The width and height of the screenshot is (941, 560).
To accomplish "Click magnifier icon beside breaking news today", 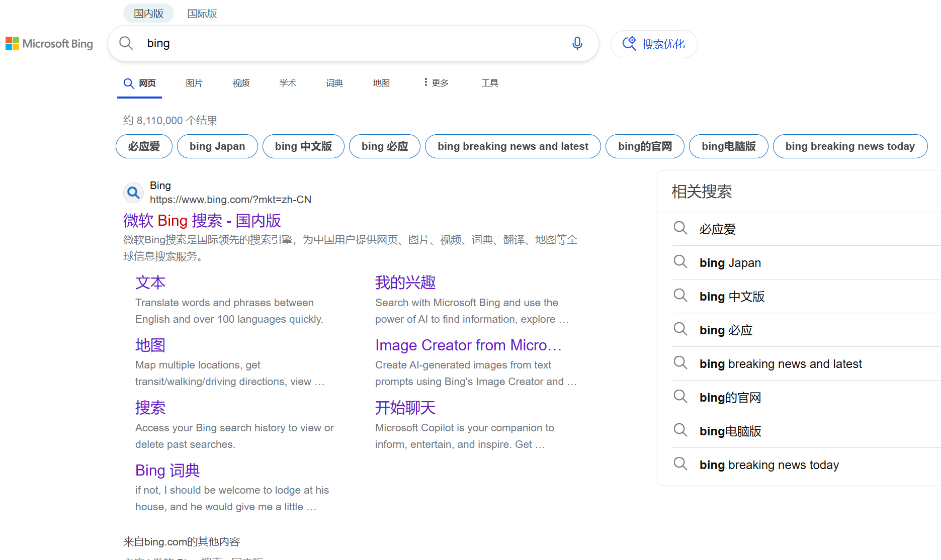I will point(680,464).
